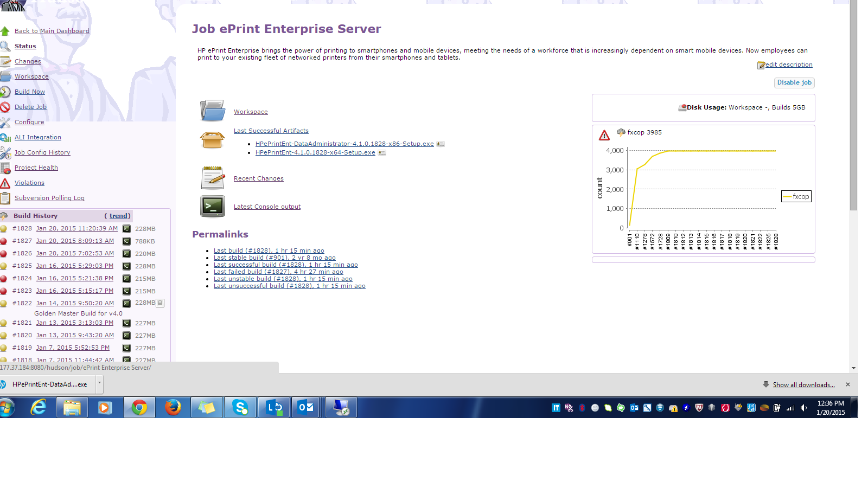Click the red status ball for build #1826

3,254
